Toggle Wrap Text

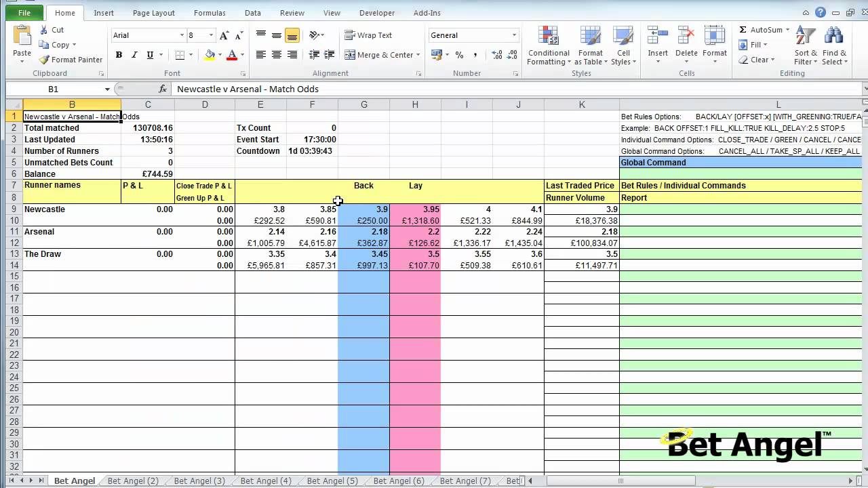tap(368, 35)
